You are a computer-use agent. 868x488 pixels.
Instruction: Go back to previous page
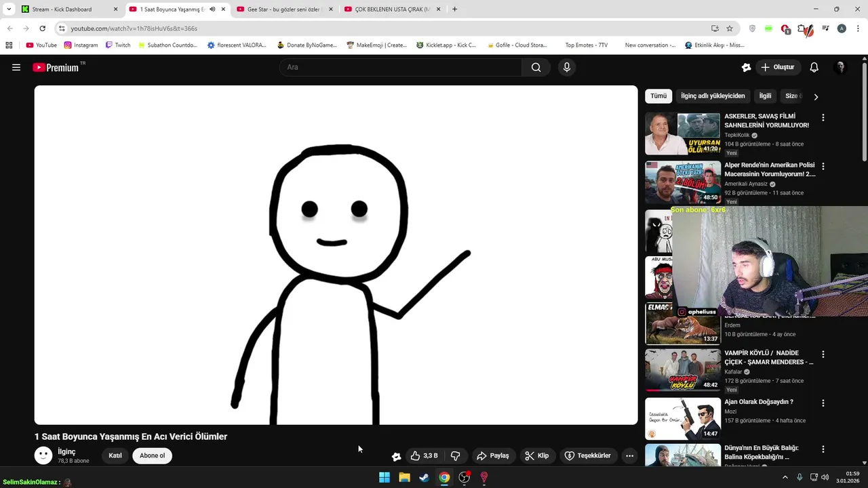click(x=9, y=28)
